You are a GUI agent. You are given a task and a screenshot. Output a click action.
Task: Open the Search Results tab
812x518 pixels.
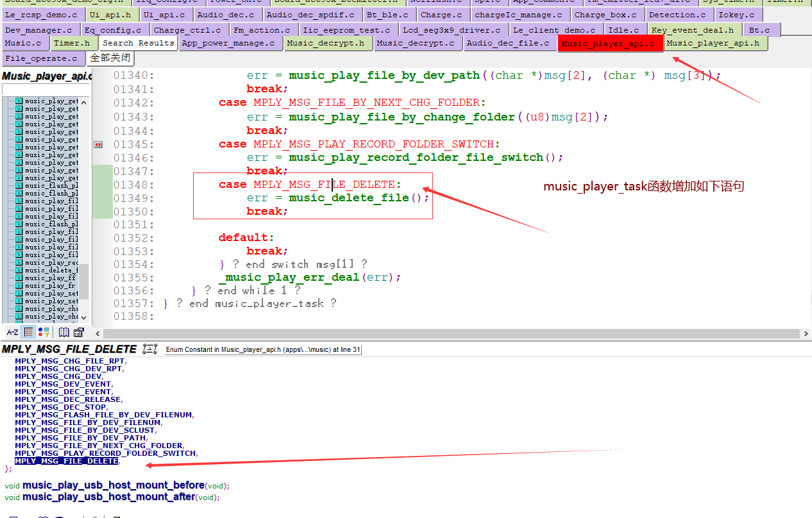coord(139,44)
